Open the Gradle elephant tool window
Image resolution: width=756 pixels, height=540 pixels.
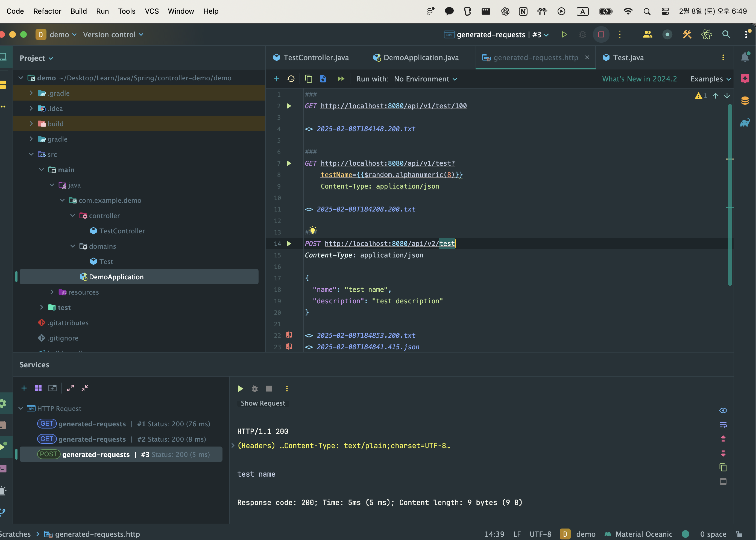745,123
